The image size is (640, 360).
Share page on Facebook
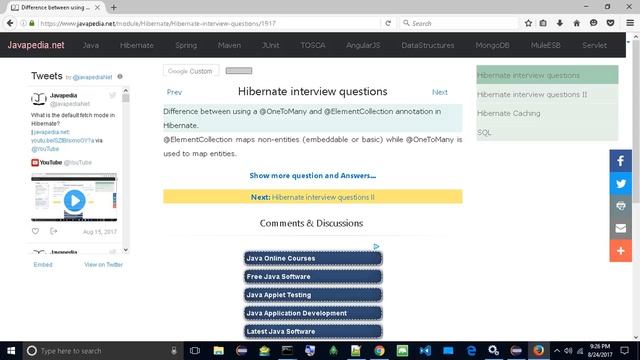620,161
